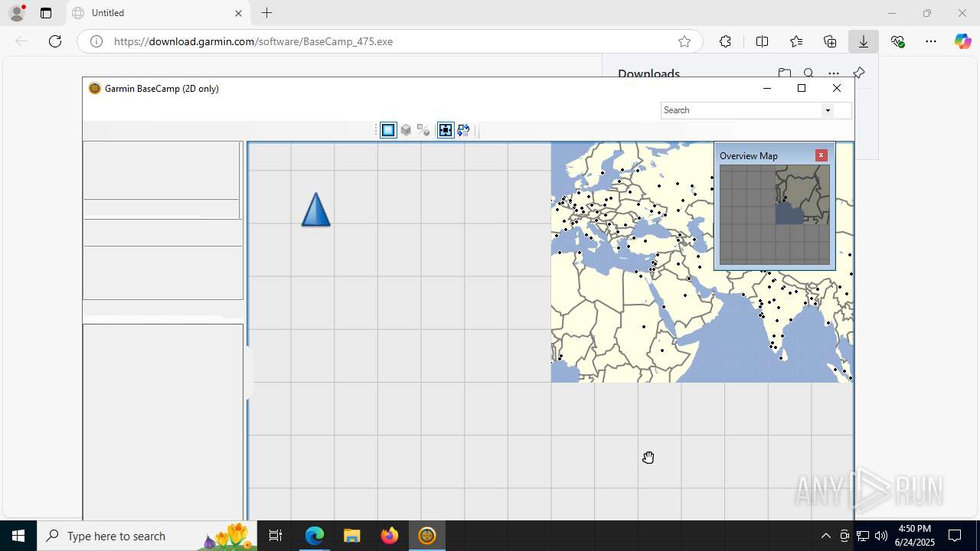Screen dimensions: 980x551
Task: Select the 2D map view icon
Action: tap(388, 130)
